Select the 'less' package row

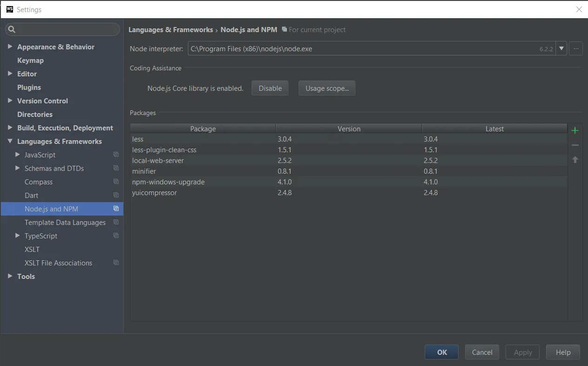(x=349, y=139)
